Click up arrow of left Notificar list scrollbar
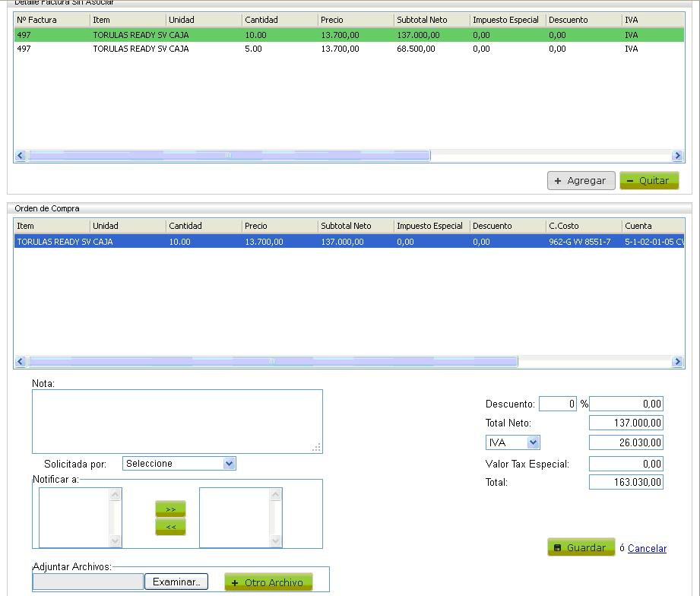 tap(116, 494)
